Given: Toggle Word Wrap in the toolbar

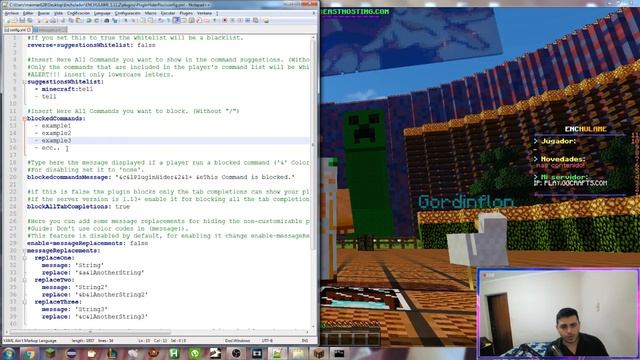Looking at the screenshot, I should [160, 20].
